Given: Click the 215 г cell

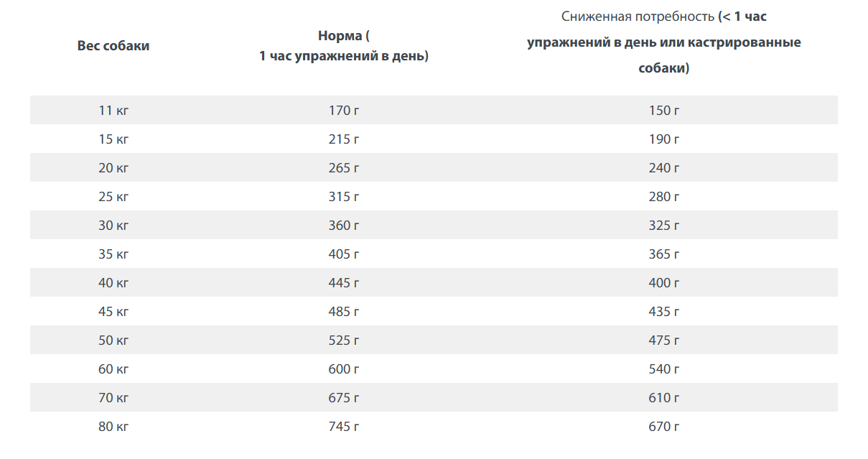Looking at the screenshot, I should [x=343, y=139].
